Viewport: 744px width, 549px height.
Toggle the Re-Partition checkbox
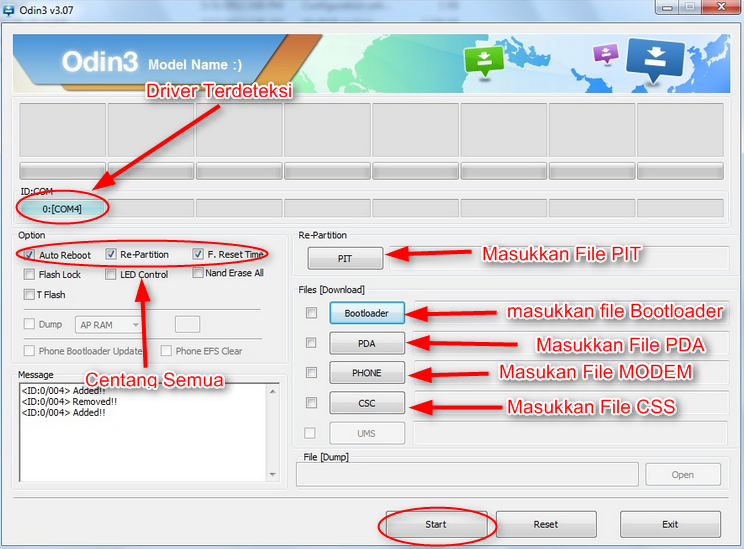click(111, 254)
